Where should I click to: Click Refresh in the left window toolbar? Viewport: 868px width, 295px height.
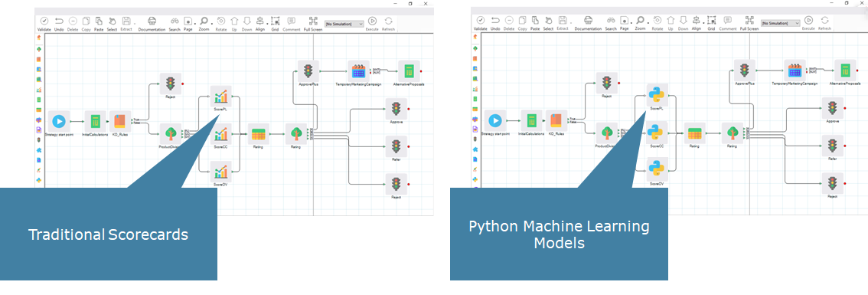click(389, 23)
